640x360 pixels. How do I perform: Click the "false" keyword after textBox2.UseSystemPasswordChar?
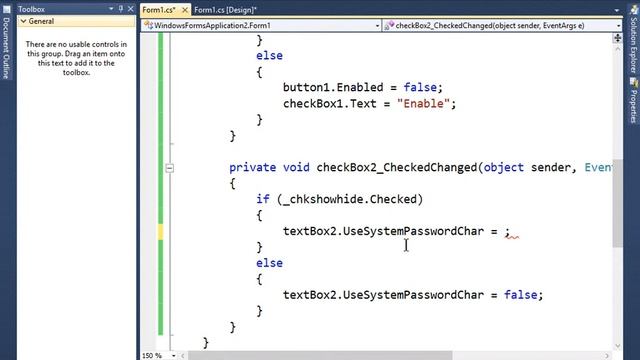[x=520, y=295]
